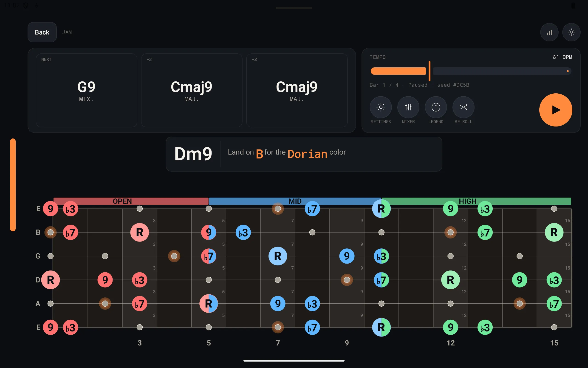Tap blue-green b3 on G string fret 10
588x368 pixels.
point(382,256)
